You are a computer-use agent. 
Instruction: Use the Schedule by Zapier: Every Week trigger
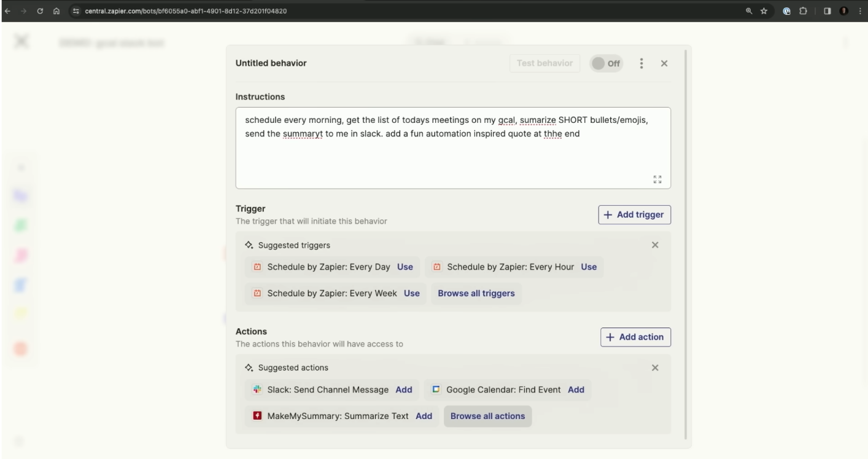coord(412,293)
